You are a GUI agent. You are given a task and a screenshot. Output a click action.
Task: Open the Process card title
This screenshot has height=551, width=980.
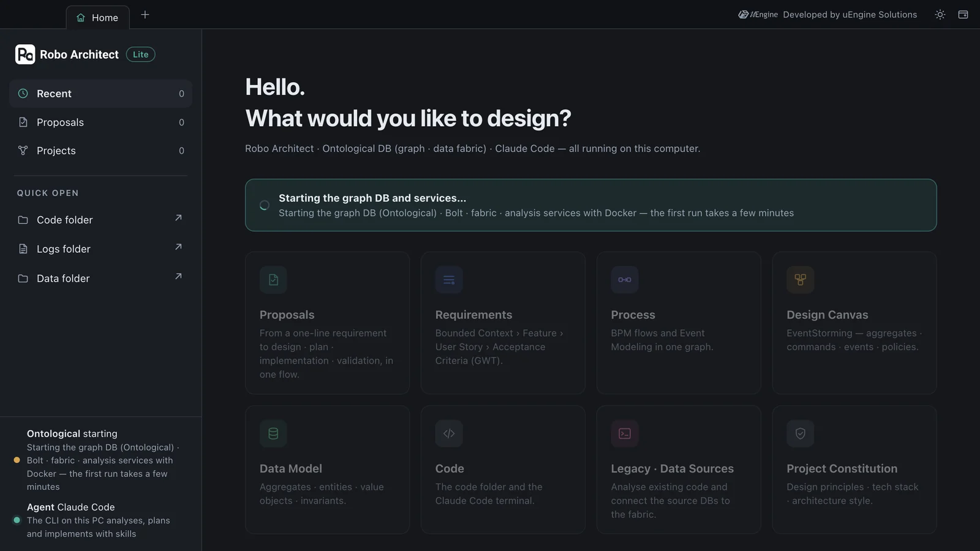tap(633, 315)
